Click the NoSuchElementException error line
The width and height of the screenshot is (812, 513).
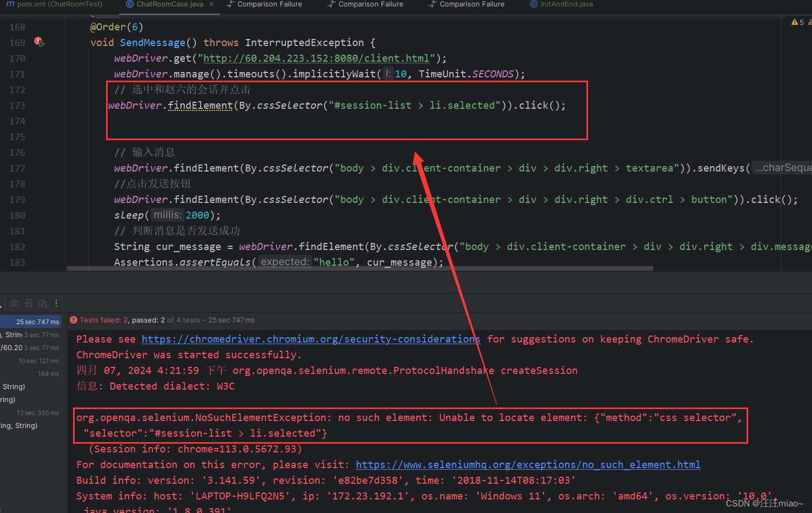click(409, 418)
